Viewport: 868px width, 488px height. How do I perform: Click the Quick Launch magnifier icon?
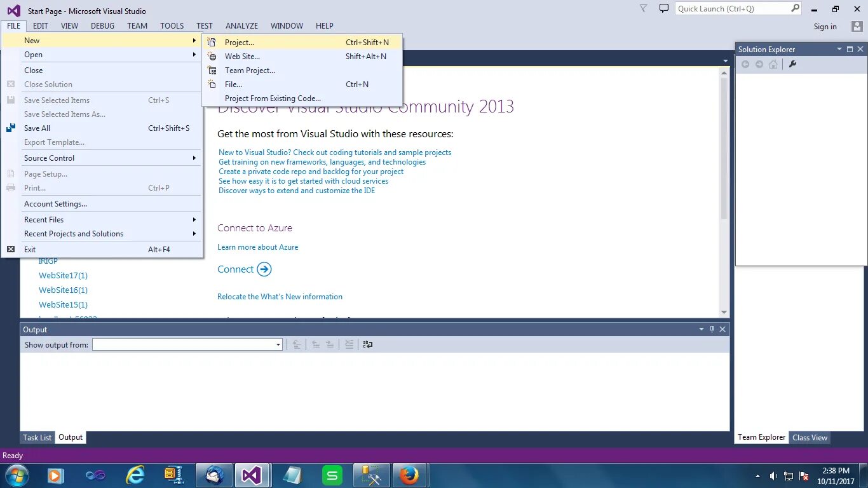[796, 8]
